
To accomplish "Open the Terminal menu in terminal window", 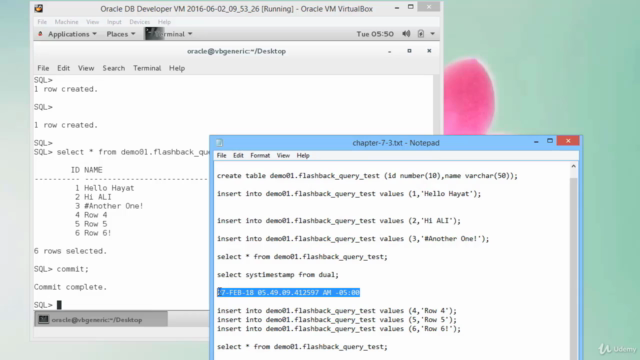I will (x=147, y=68).
